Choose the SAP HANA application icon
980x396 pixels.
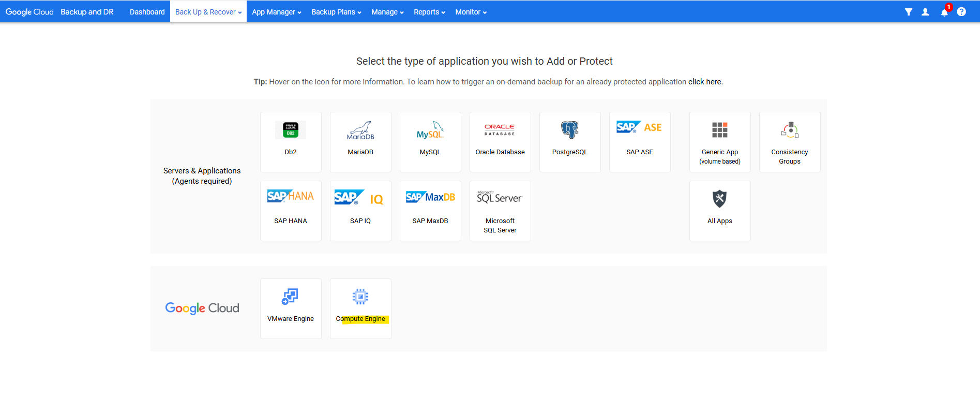(x=291, y=197)
